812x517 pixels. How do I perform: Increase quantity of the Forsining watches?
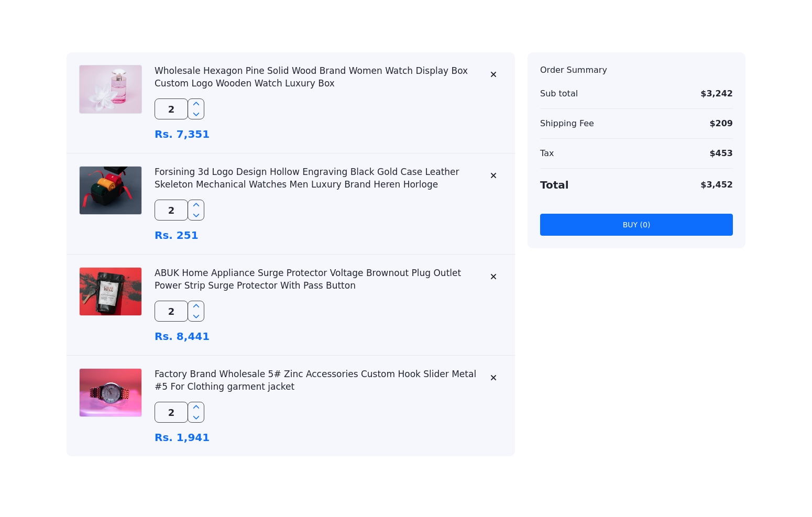click(x=196, y=205)
